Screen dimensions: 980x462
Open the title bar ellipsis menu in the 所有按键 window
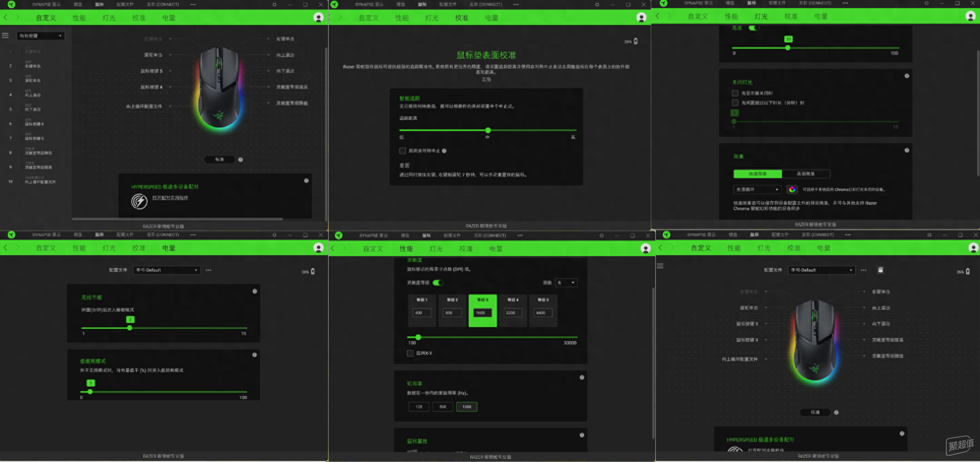[193, 5]
